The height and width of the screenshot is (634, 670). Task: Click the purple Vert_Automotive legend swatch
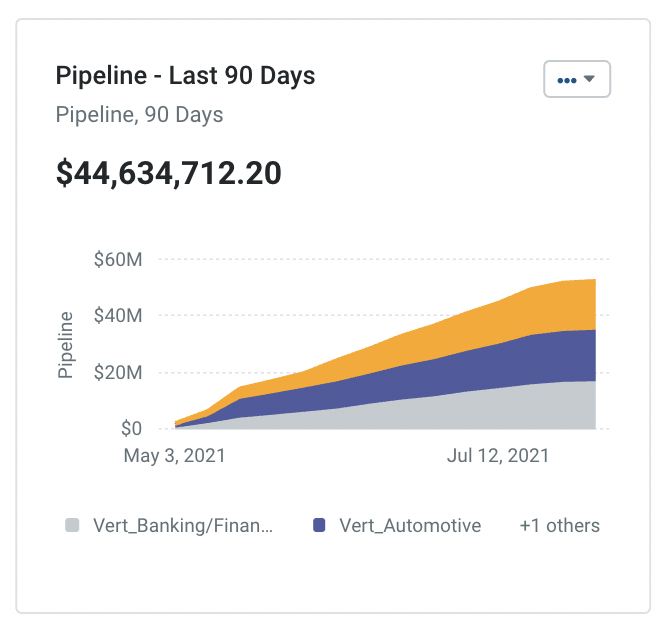(x=319, y=525)
